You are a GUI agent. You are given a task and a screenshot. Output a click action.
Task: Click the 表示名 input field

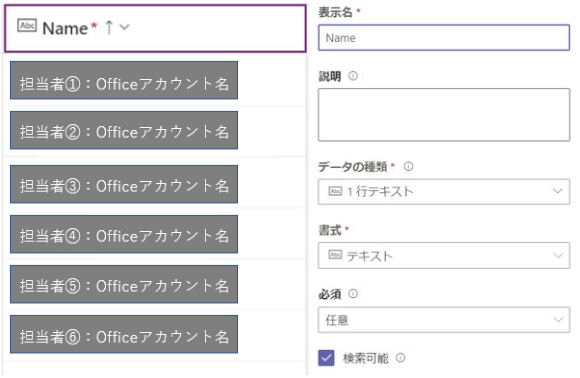click(x=444, y=38)
